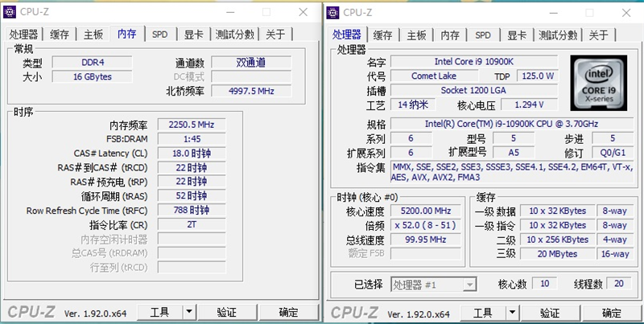The width and height of the screenshot is (644, 324).
Task: Close the right CPU-Z window
Action: tap(626, 13)
